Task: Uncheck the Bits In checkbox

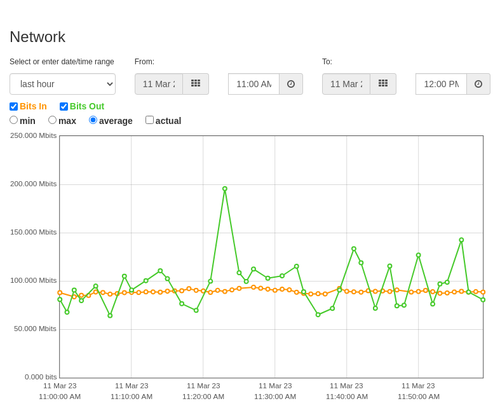Action: [14, 106]
